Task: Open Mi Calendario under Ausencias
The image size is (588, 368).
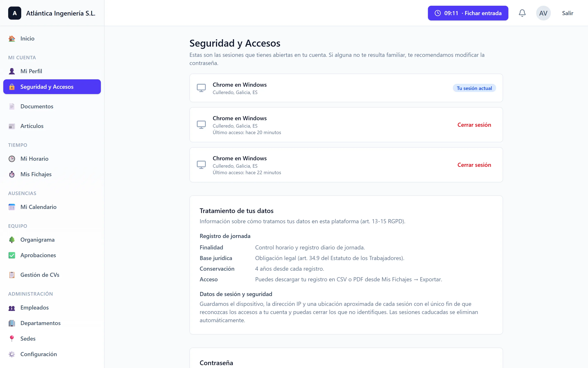Action: tap(52, 207)
